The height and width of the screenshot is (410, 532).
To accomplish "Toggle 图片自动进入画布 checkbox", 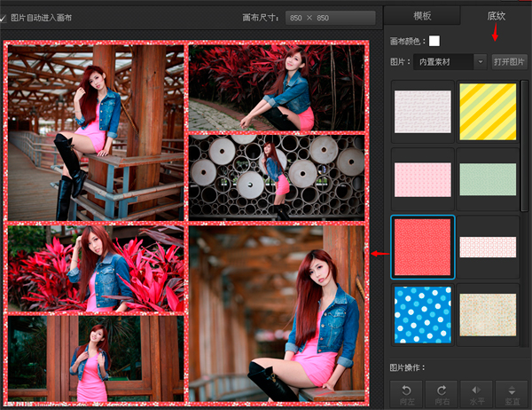I will click(3, 18).
